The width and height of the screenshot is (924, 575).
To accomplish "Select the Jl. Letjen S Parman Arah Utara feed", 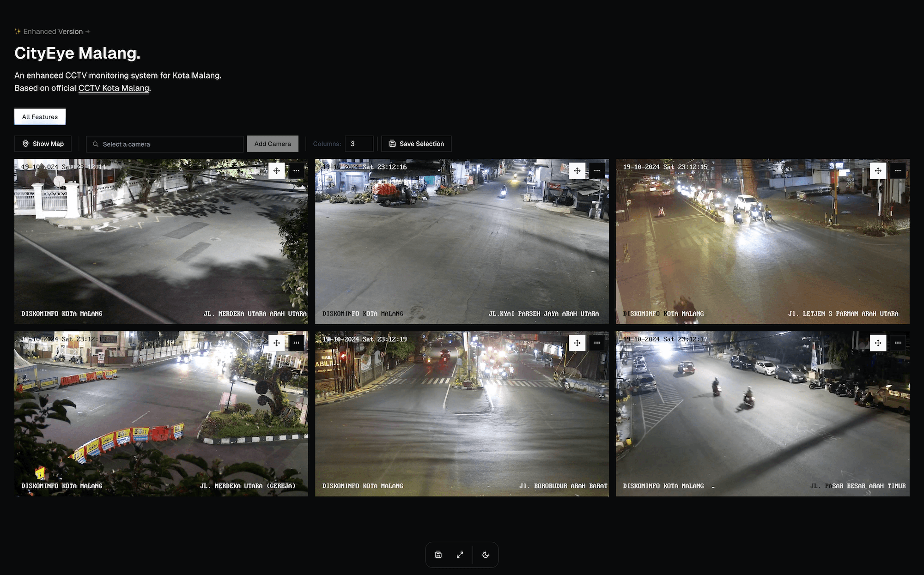I will [763, 242].
